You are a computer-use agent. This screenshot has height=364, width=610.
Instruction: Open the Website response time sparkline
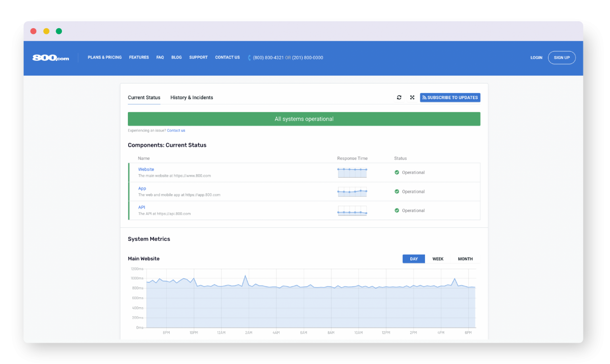pos(352,172)
